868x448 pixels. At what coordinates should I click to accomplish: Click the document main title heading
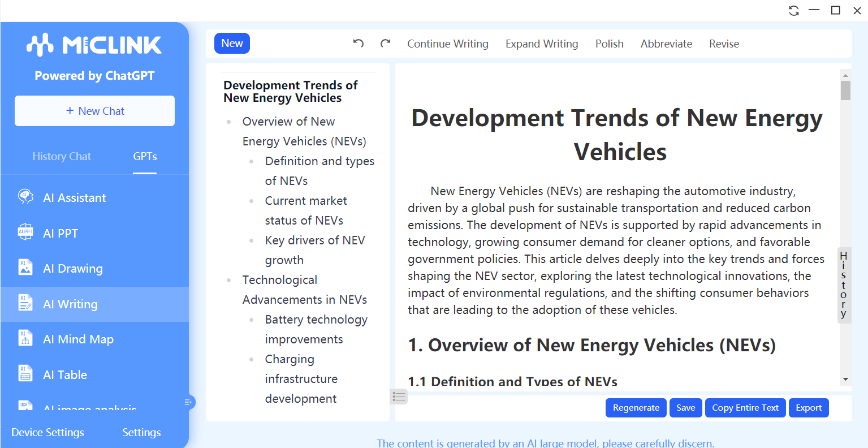[x=617, y=135]
